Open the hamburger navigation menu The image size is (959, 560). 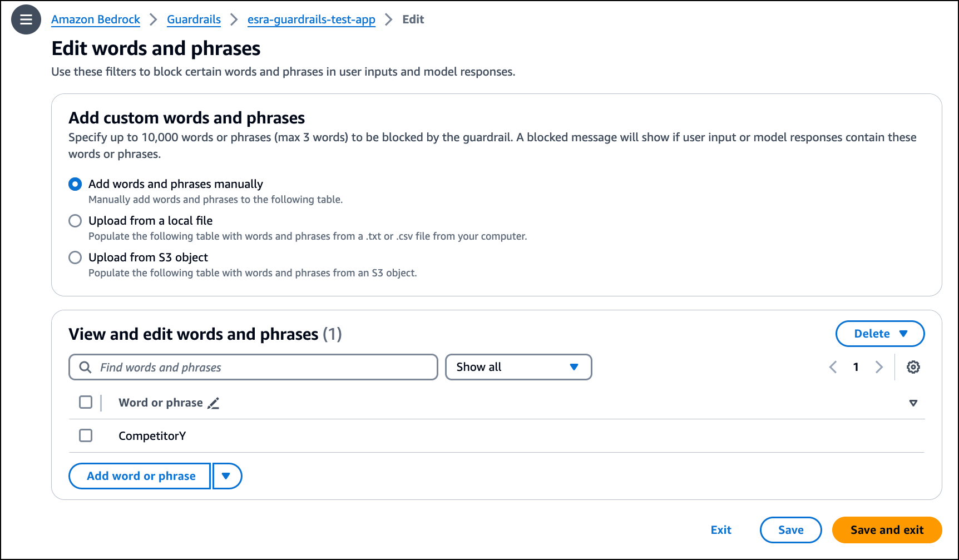tap(26, 19)
